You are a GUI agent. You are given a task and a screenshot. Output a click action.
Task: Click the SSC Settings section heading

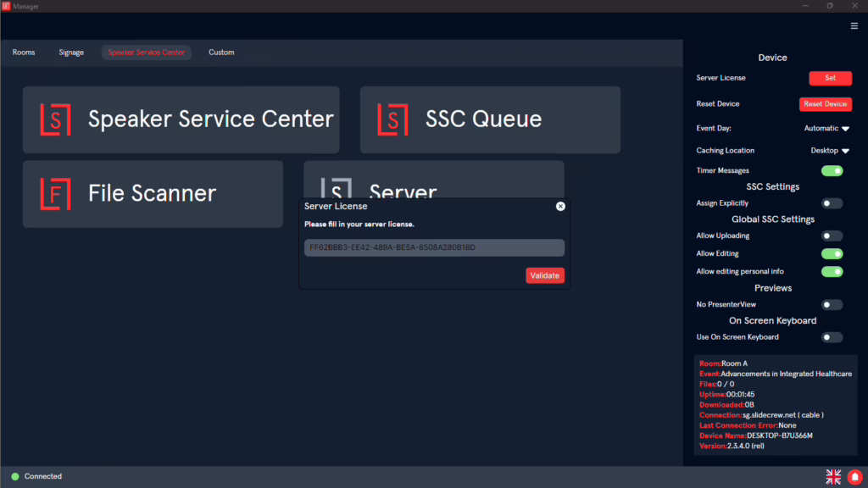pos(773,187)
